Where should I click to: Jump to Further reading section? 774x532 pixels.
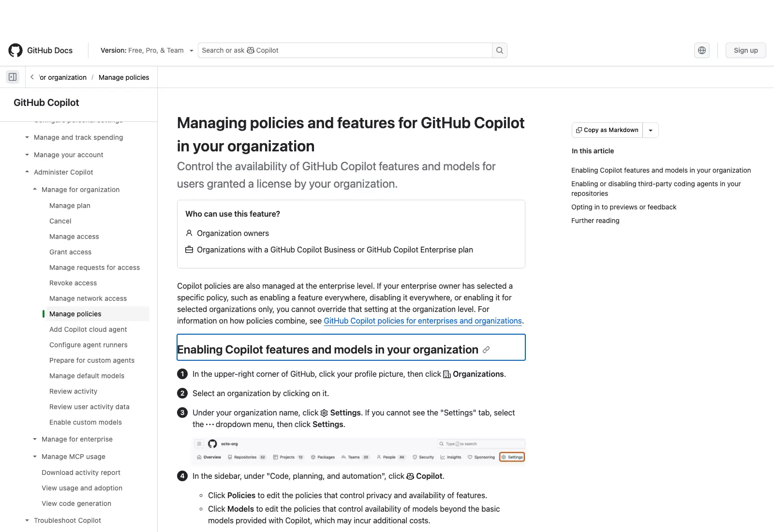tap(595, 221)
